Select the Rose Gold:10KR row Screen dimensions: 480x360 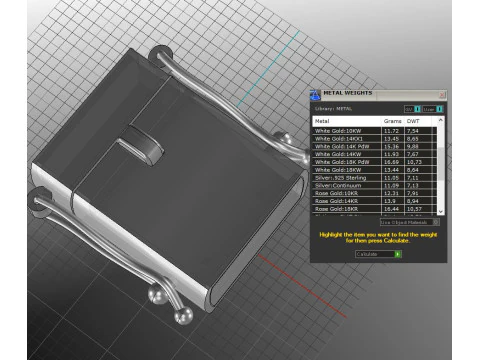click(x=374, y=193)
